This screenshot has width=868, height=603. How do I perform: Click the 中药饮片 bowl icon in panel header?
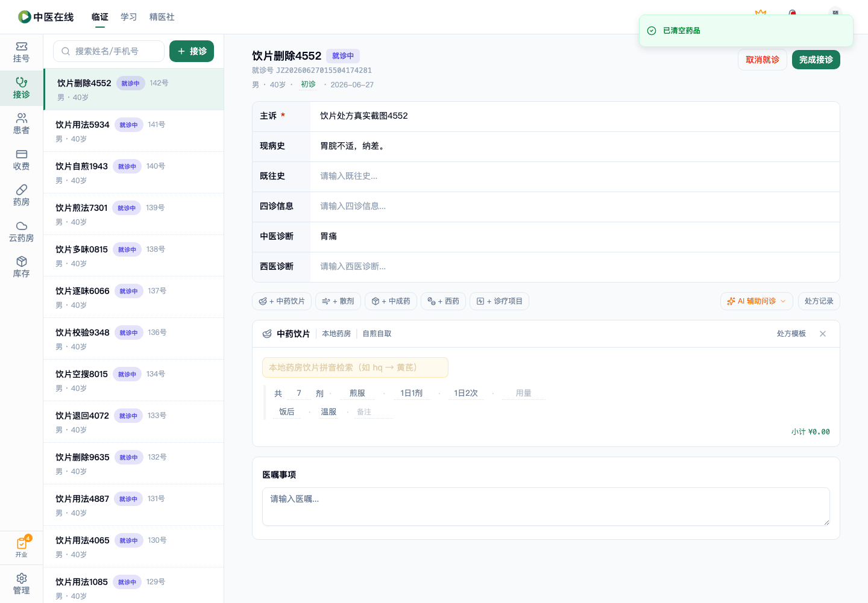267,334
